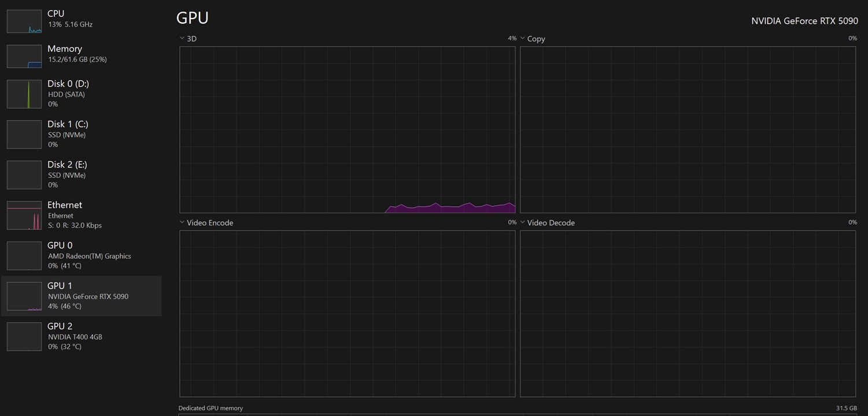Image resolution: width=868 pixels, height=416 pixels.
Task: Open GPU 2 NVIDIA T400 thumbnail
Action: pos(24,337)
